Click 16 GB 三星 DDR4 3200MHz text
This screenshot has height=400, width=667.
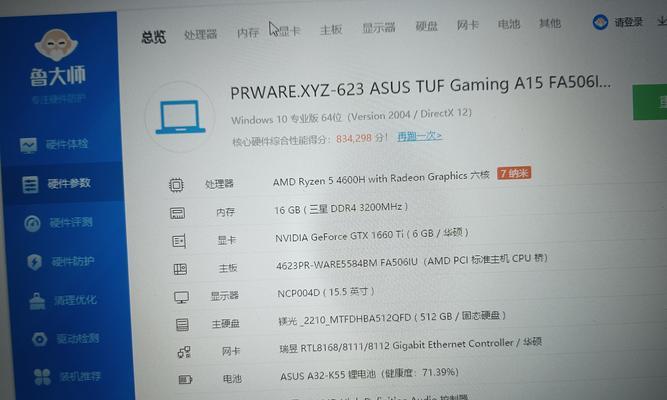pos(341,208)
